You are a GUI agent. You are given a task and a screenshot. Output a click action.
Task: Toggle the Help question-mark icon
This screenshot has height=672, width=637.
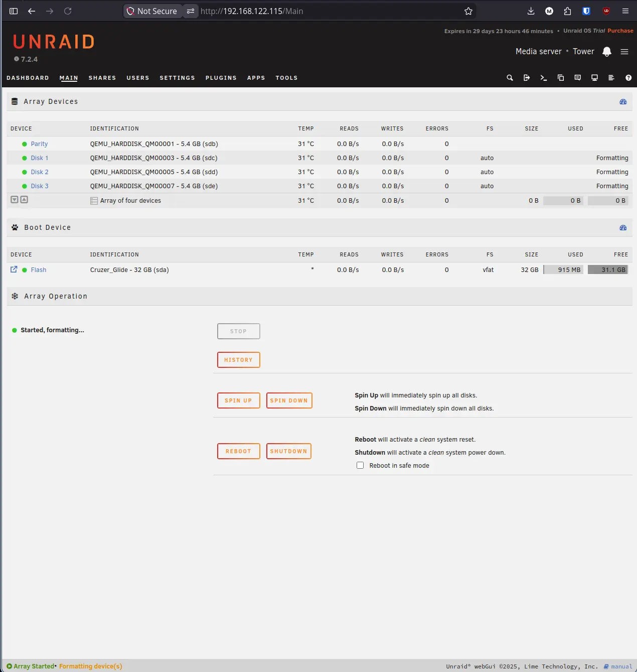click(x=628, y=78)
